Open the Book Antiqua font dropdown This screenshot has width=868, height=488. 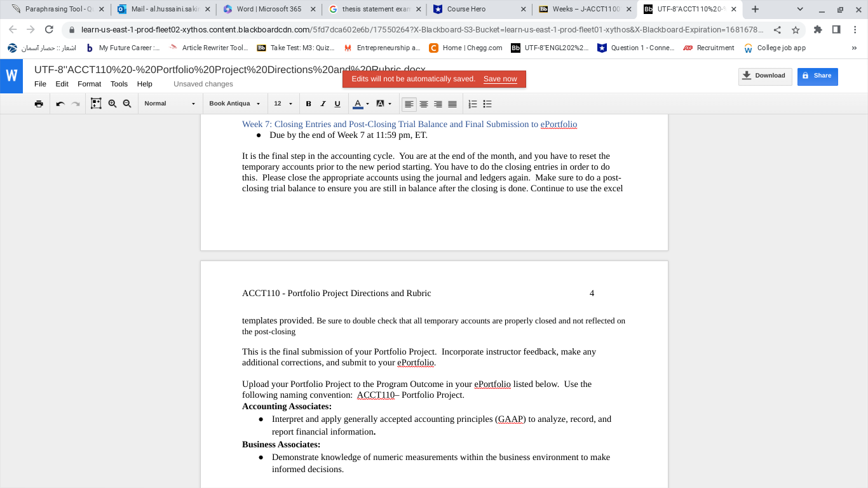235,104
